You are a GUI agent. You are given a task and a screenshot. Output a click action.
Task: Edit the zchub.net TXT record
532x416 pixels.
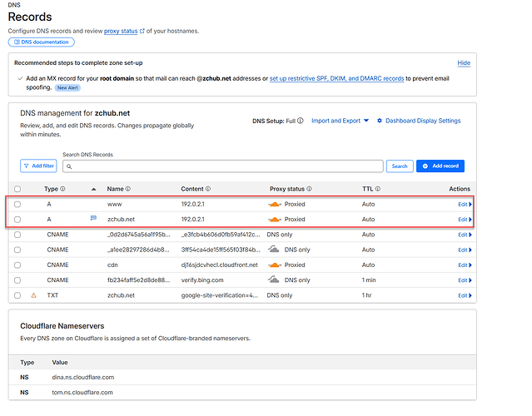465,295
